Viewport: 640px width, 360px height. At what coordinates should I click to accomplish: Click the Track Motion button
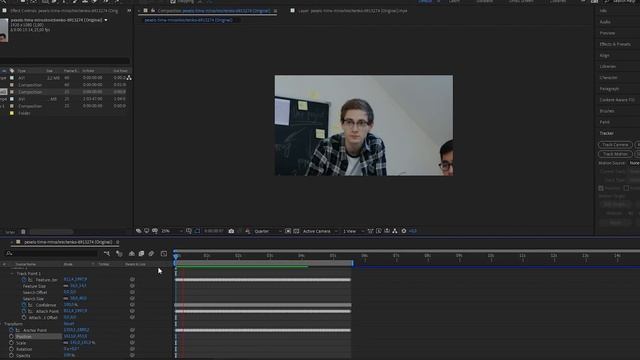tap(615, 154)
